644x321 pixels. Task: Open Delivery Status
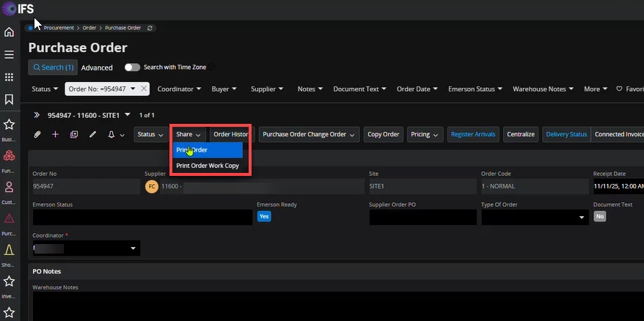point(566,134)
